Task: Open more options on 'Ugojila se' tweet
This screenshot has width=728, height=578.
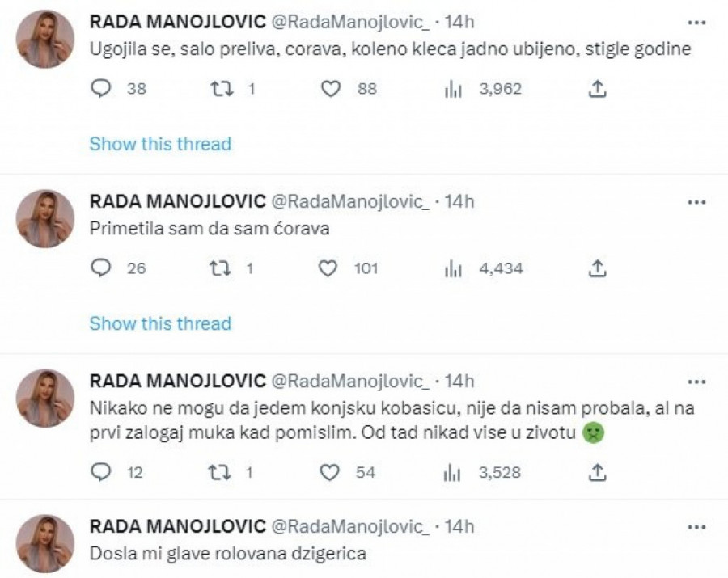Action: [x=695, y=22]
